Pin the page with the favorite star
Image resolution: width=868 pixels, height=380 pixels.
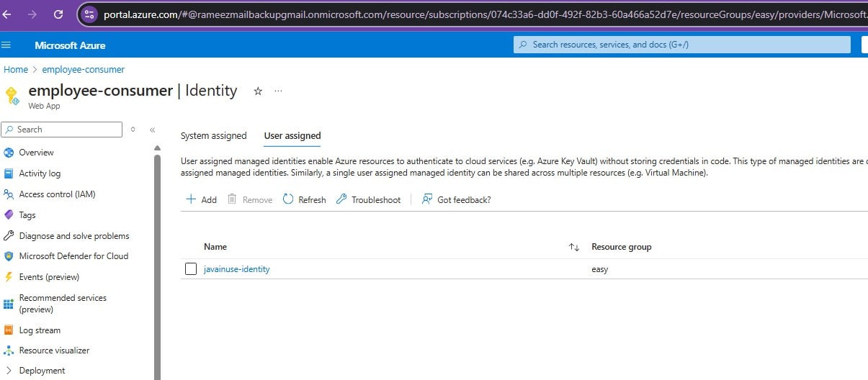258,91
